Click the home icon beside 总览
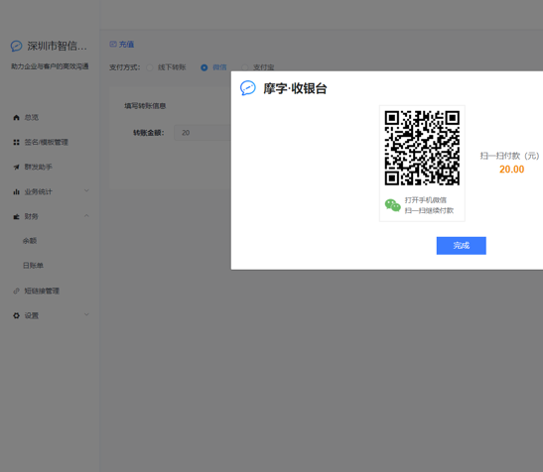 16,118
